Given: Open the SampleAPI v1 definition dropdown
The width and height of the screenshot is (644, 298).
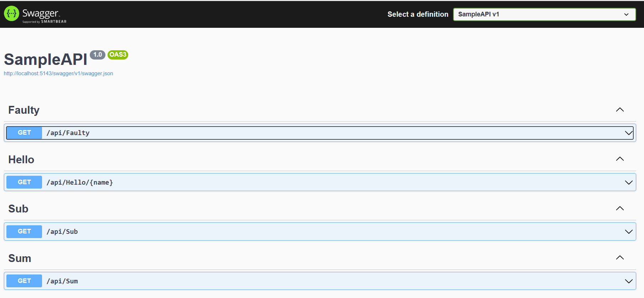Looking at the screenshot, I should 544,14.
